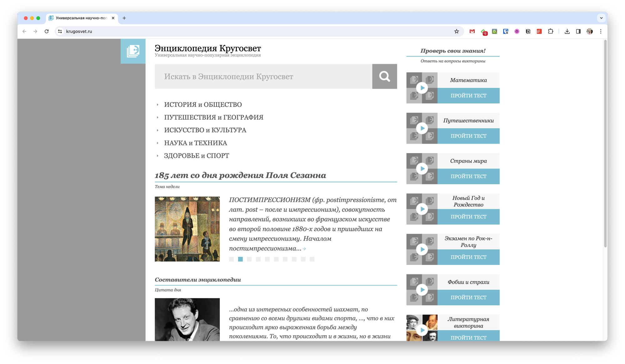Open the Chrome downloads icon

567,31
